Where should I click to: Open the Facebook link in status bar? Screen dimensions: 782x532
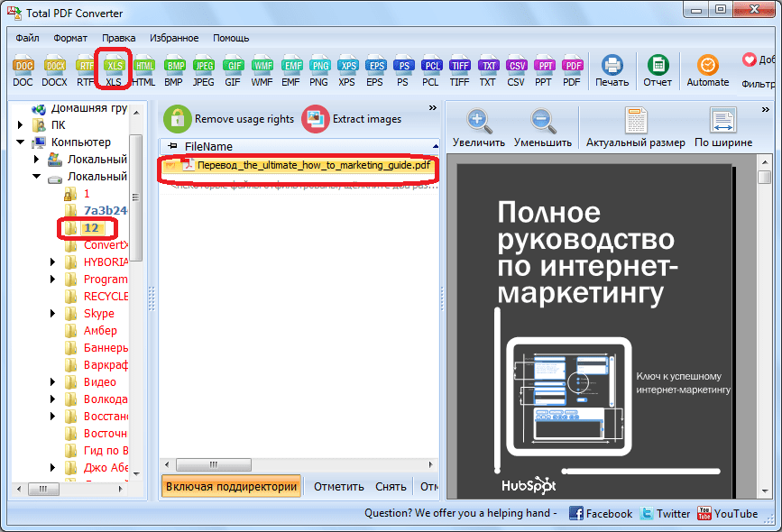[x=600, y=514]
